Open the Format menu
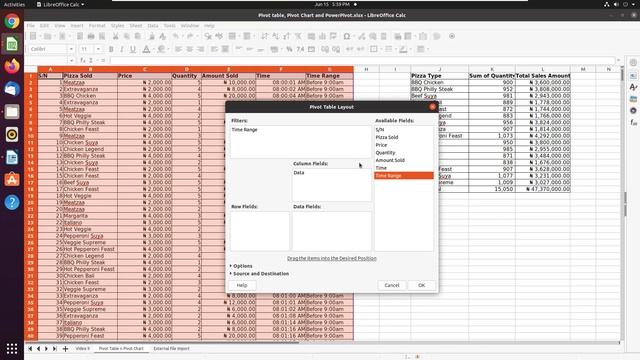 [x=97, y=26]
